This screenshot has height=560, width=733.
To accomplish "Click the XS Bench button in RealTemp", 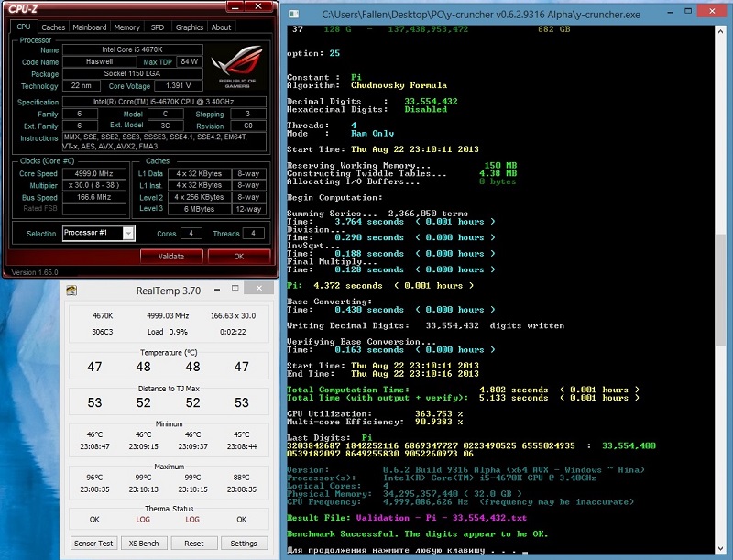I will coord(144,544).
